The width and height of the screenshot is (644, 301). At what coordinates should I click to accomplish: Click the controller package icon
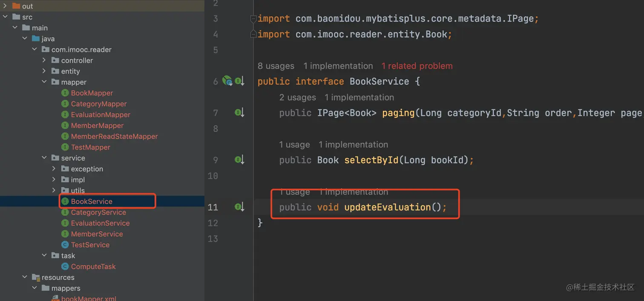[x=55, y=60]
